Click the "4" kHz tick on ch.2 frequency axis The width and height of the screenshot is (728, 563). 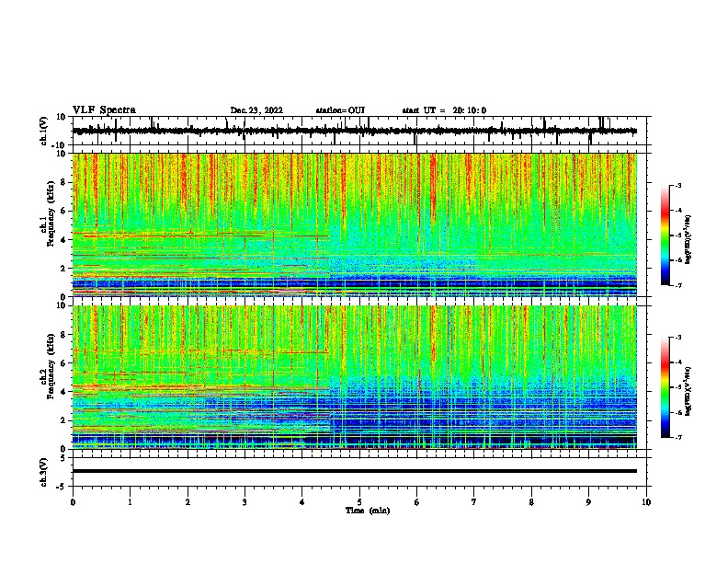(x=63, y=392)
